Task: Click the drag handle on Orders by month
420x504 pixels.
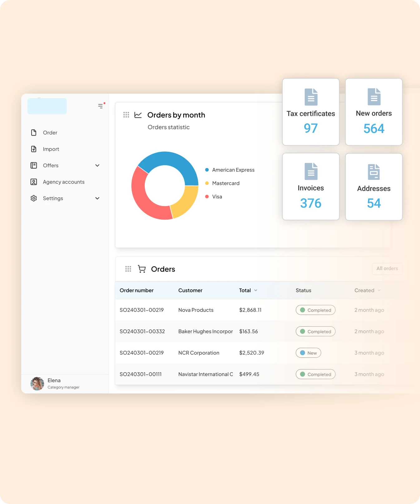Action: point(126,115)
